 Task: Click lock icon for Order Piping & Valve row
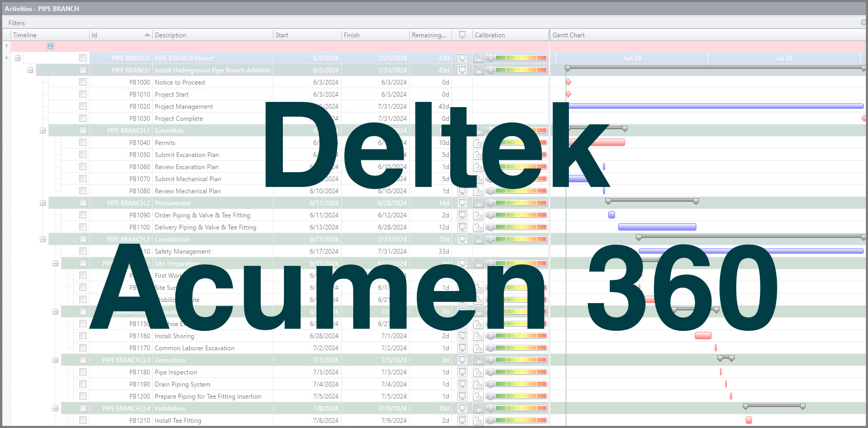[479, 215]
